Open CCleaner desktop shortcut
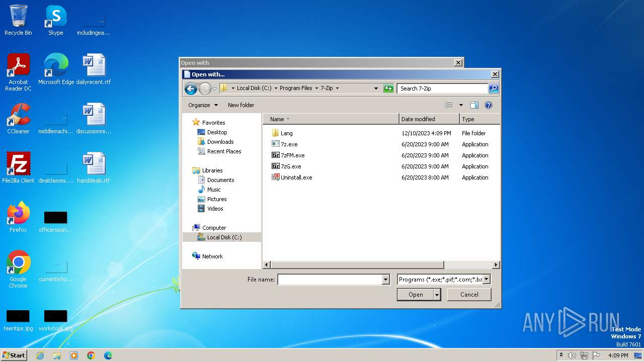Screen dimensions: 644x362 (18, 119)
